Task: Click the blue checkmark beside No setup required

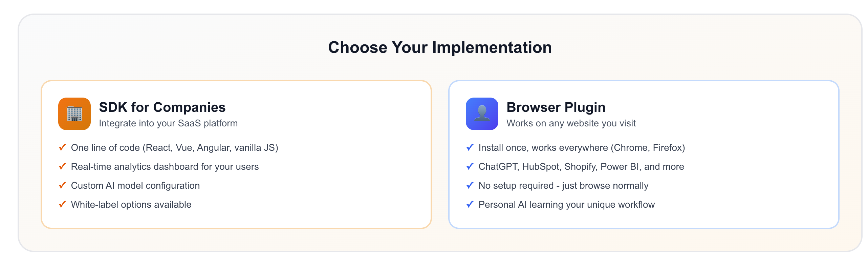Action: pyautogui.click(x=470, y=185)
